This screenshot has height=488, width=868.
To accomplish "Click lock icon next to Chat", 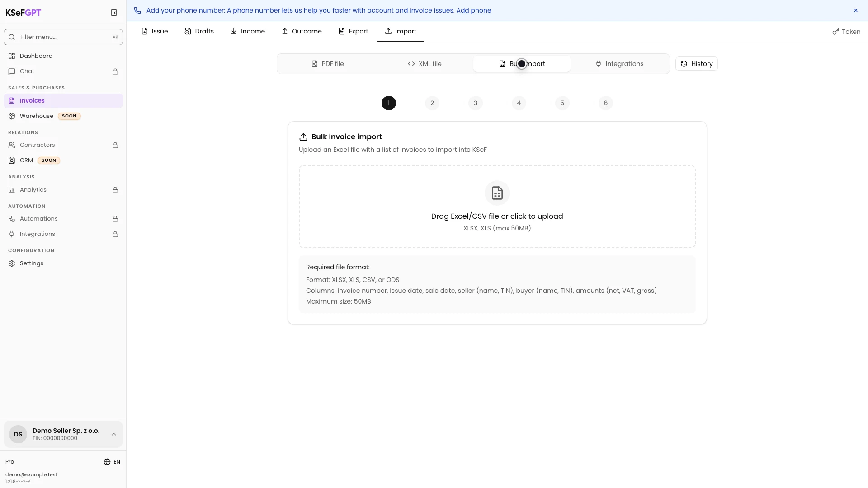I will [115, 71].
